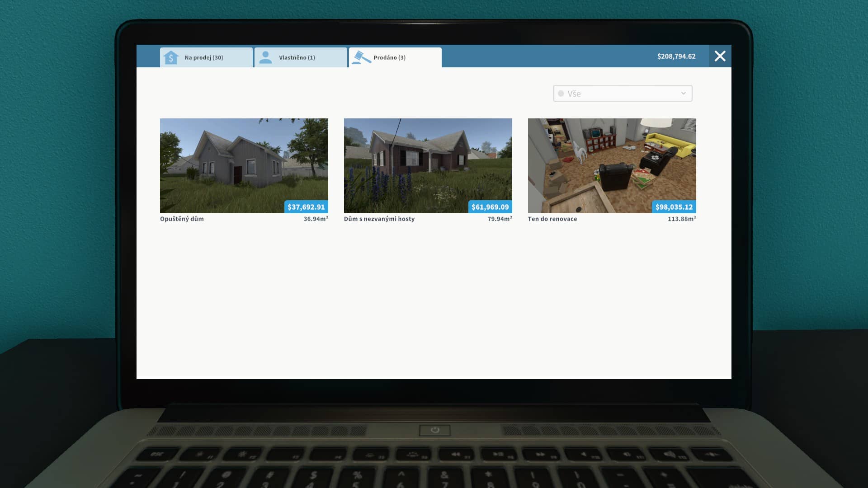Click the $61,969.09 price label
The image size is (868, 488).
click(x=491, y=207)
